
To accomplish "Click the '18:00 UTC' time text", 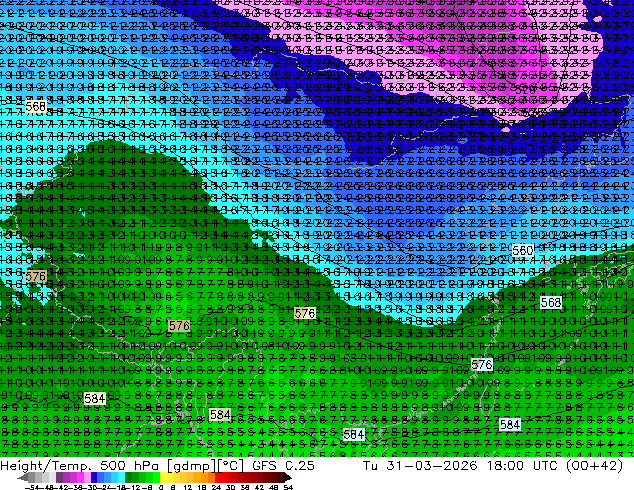I will coord(521,465).
